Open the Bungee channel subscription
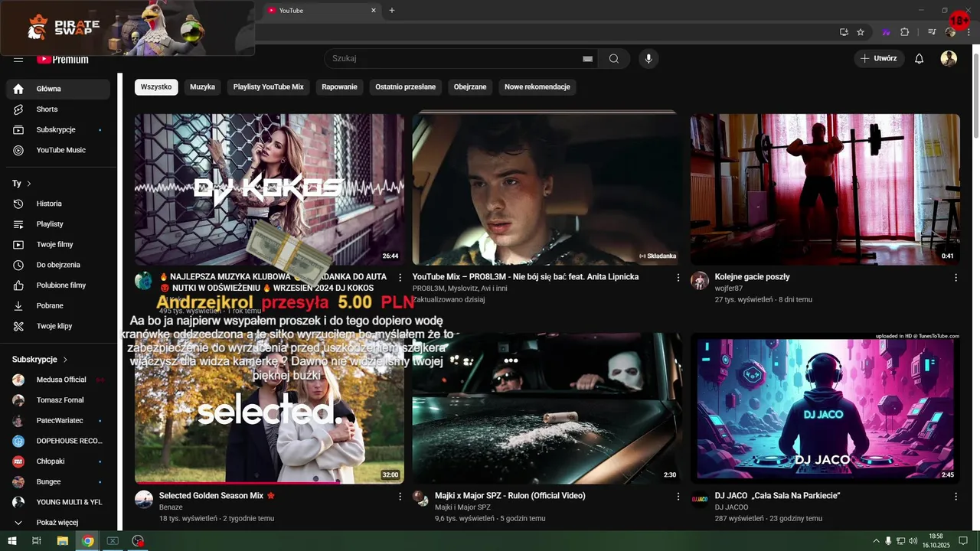 [58, 481]
